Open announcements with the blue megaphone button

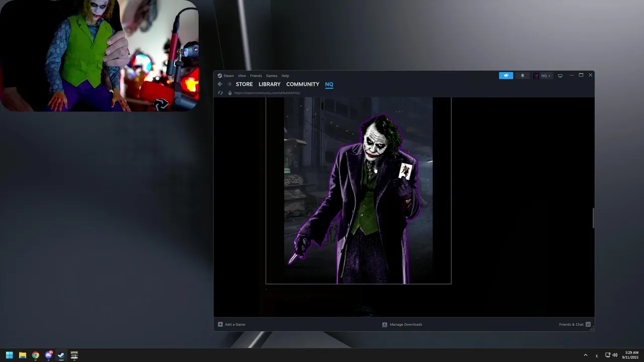[x=506, y=75]
